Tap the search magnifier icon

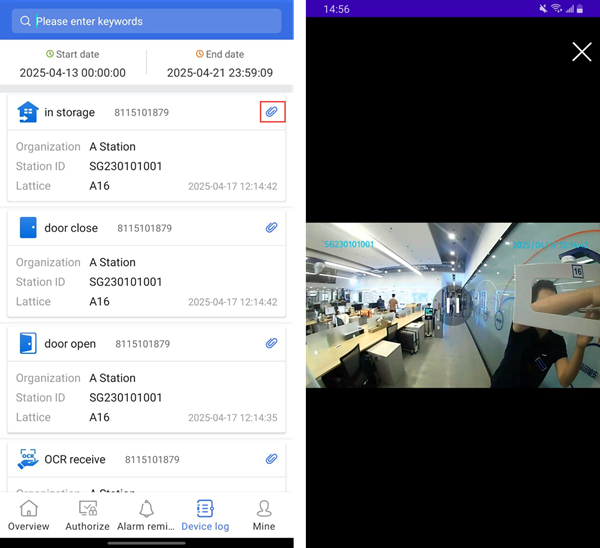(26, 21)
